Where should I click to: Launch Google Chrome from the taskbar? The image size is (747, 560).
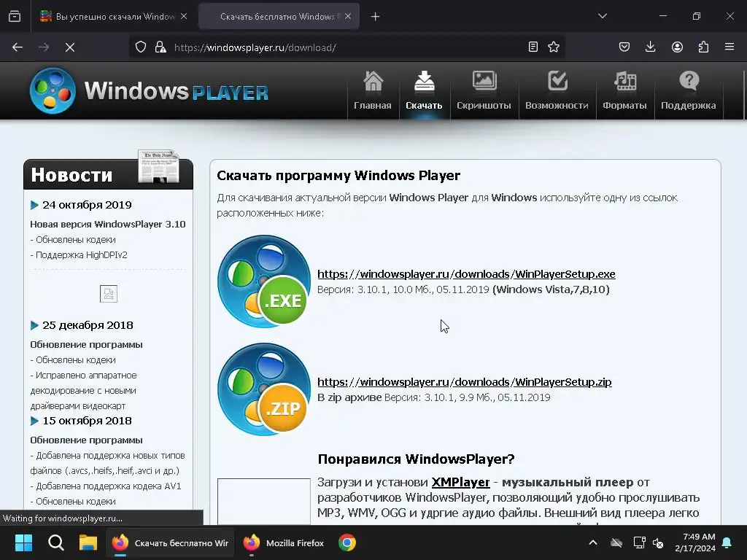[347, 542]
